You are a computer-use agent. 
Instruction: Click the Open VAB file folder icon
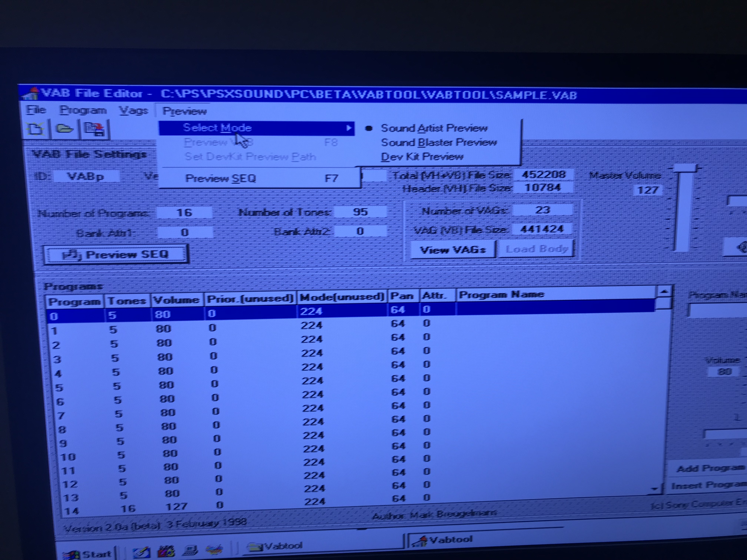click(x=64, y=129)
